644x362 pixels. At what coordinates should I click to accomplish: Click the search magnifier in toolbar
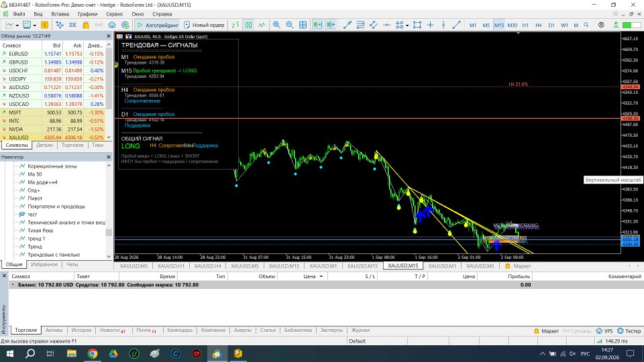point(586,25)
